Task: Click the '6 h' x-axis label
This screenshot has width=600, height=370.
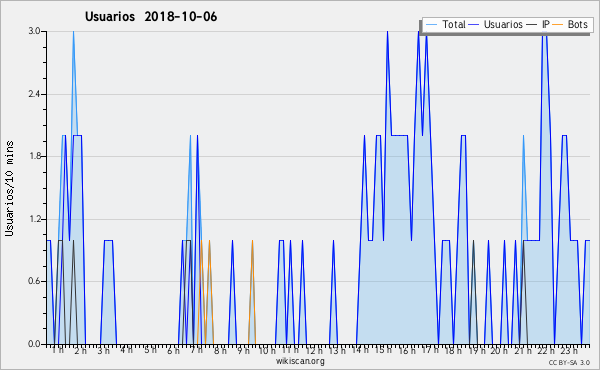Action: click(x=173, y=350)
